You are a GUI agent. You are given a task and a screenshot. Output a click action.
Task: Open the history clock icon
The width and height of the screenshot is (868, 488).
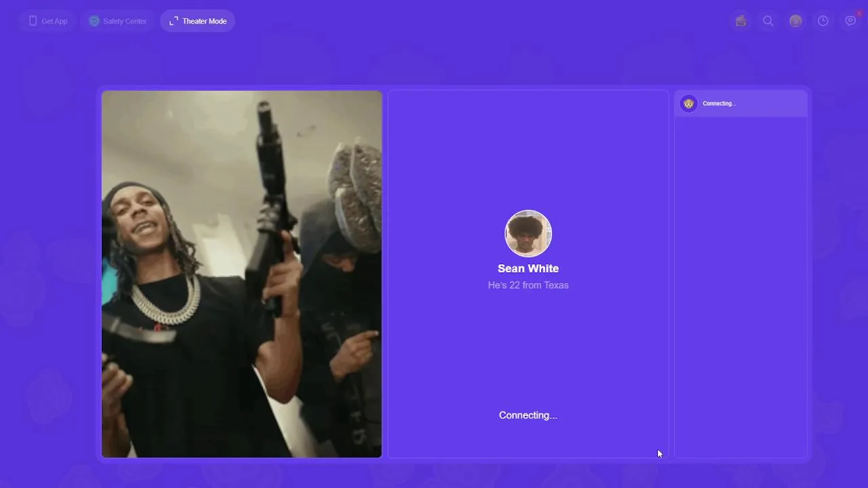pyautogui.click(x=823, y=21)
